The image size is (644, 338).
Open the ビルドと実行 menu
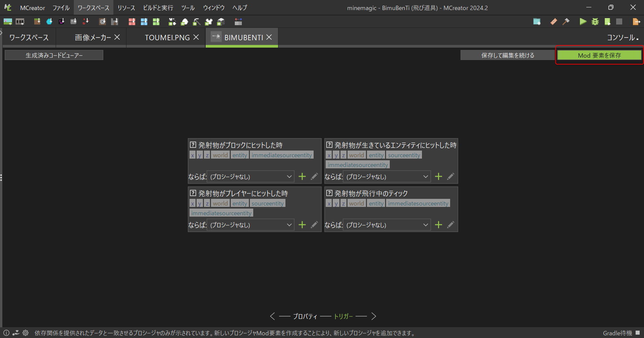(158, 8)
